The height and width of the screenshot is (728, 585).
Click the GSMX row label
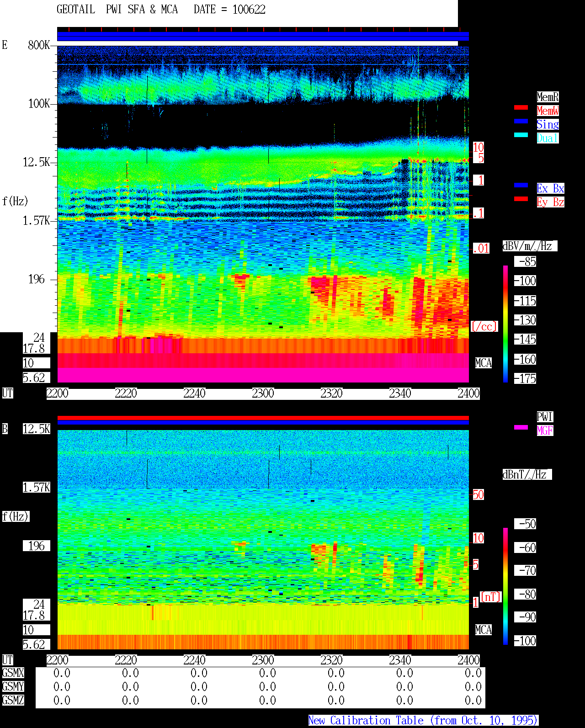[13, 673]
